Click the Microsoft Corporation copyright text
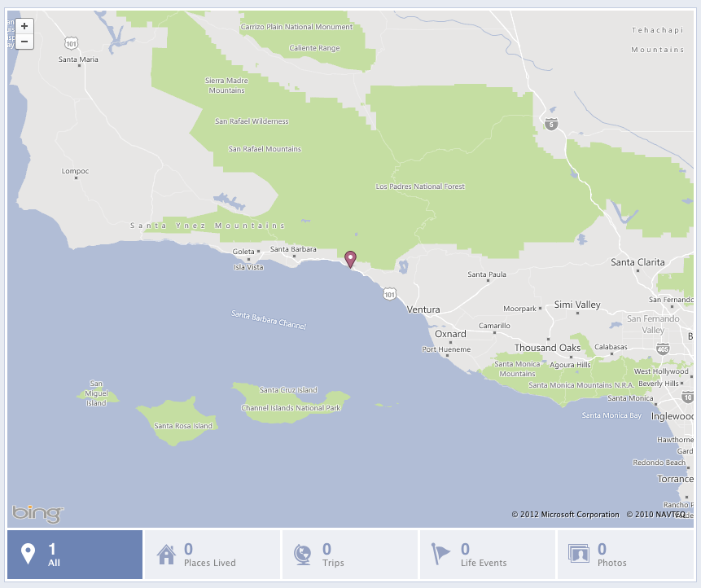Screen dimensions: 701x588 pos(565,515)
